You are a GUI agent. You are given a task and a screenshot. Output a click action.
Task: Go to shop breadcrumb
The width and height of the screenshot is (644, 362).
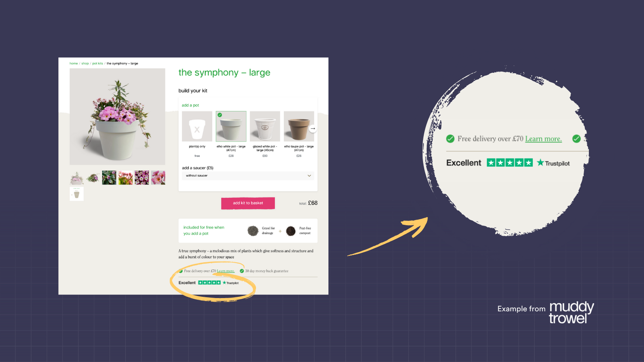coord(85,64)
